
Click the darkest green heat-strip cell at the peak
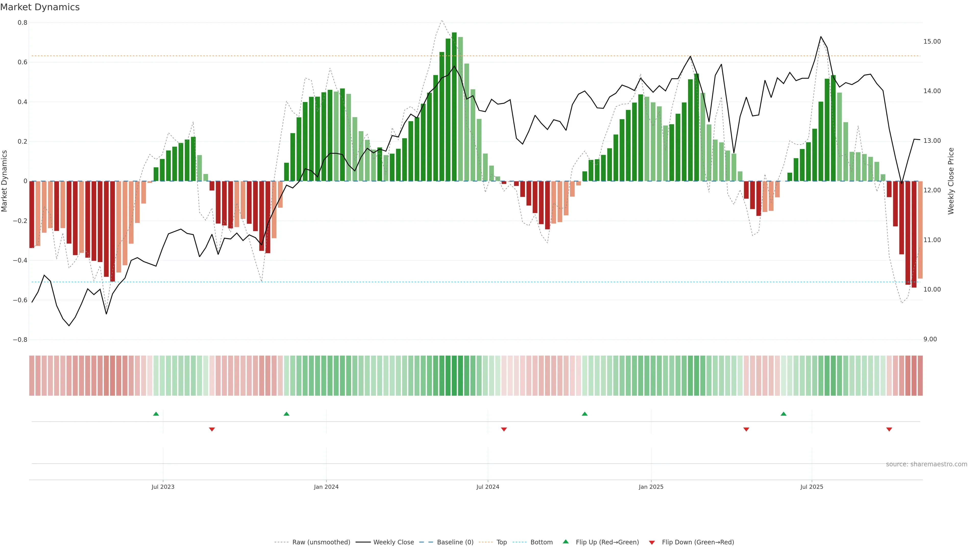pos(454,375)
